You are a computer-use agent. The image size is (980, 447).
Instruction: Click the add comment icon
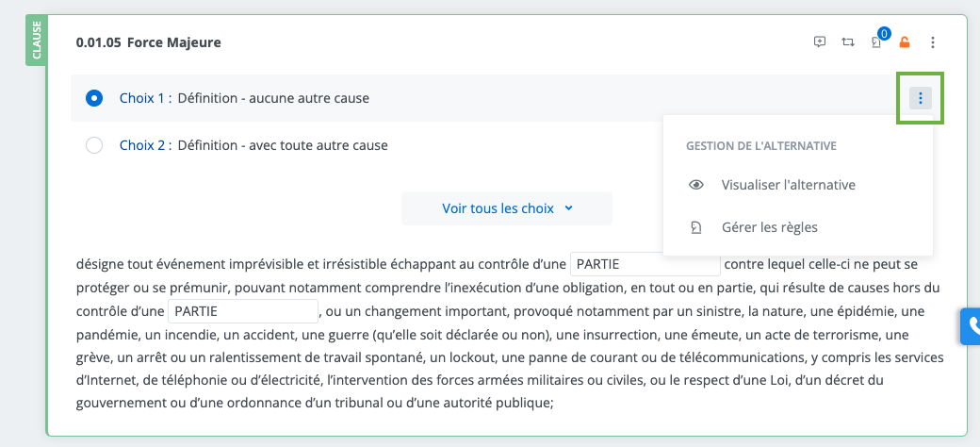(820, 41)
